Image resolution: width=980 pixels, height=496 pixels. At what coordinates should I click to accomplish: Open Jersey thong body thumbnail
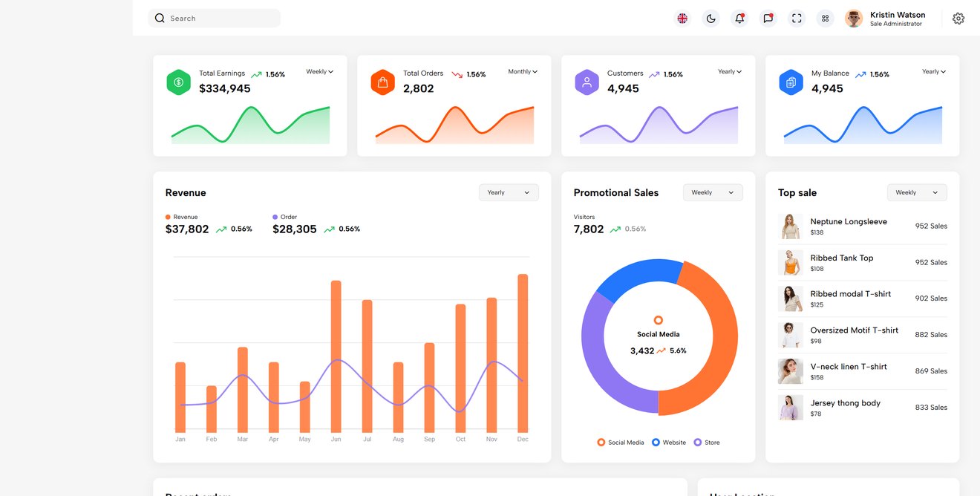791,408
